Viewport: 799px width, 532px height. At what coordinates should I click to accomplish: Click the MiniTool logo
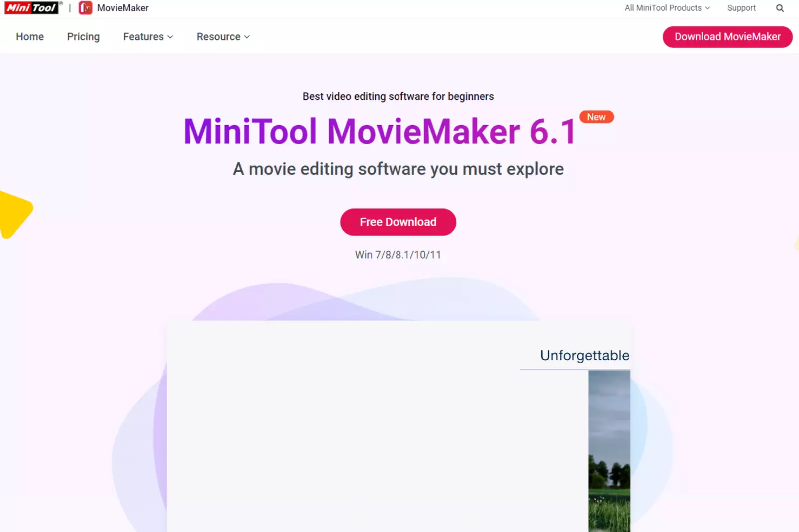[33, 8]
